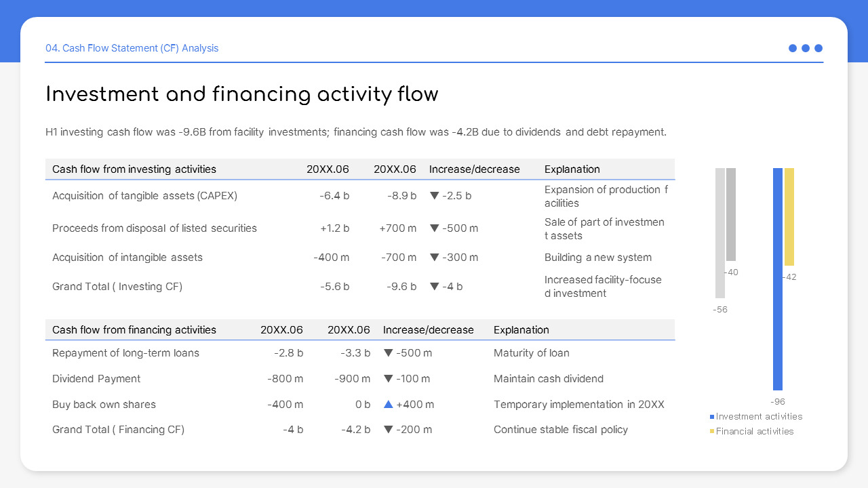Toggle the decrease indicator on Repayment of long-term loans
Image resolution: width=868 pixels, height=488 pixels.
[x=388, y=352]
